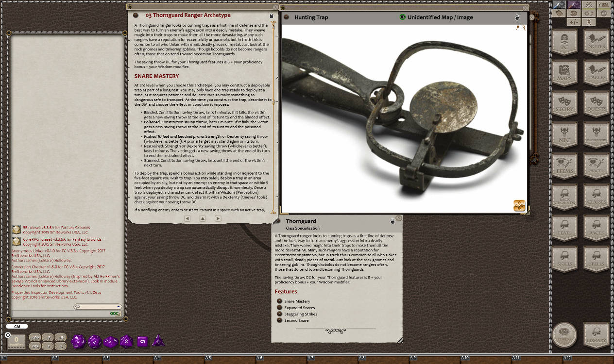Select the Hunting Trap tab
The height and width of the screenshot is (364, 614).
pyautogui.click(x=311, y=17)
